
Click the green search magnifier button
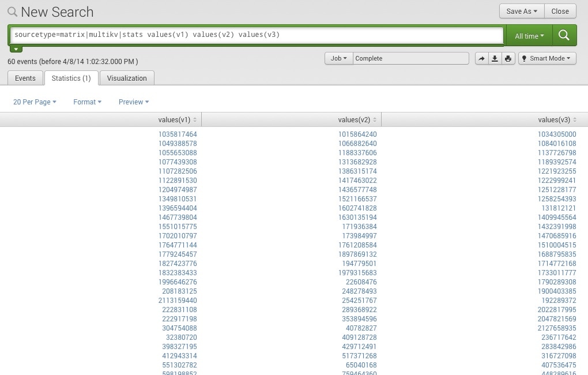[x=564, y=35]
